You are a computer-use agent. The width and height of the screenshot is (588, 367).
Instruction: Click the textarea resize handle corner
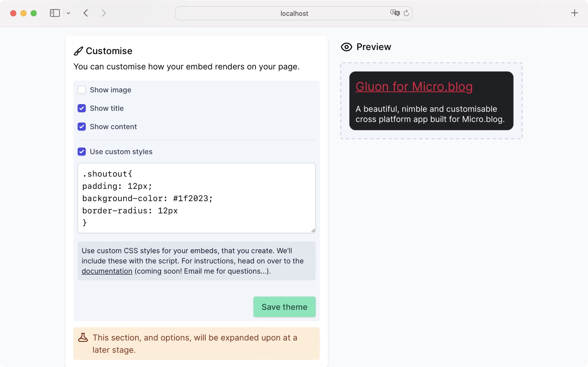click(x=313, y=231)
